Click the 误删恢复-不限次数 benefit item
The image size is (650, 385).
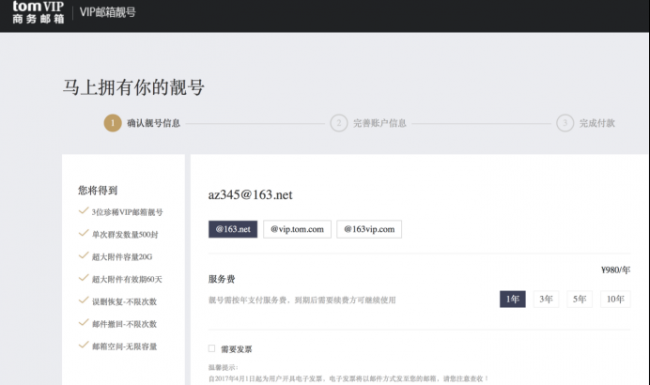click(x=124, y=302)
